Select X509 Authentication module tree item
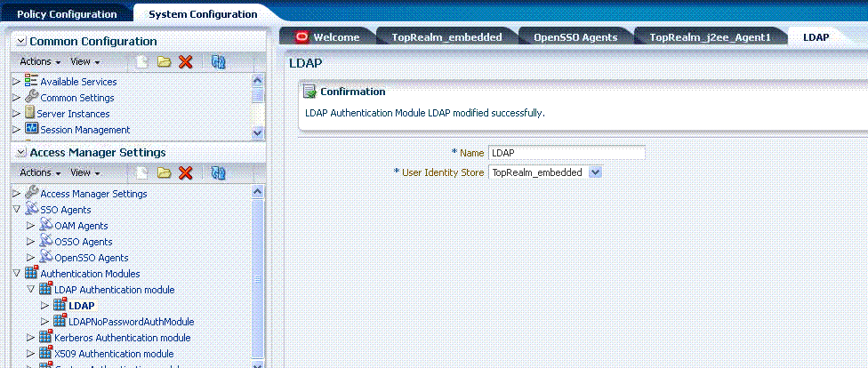This screenshot has height=368, width=868. pos(114,354)
